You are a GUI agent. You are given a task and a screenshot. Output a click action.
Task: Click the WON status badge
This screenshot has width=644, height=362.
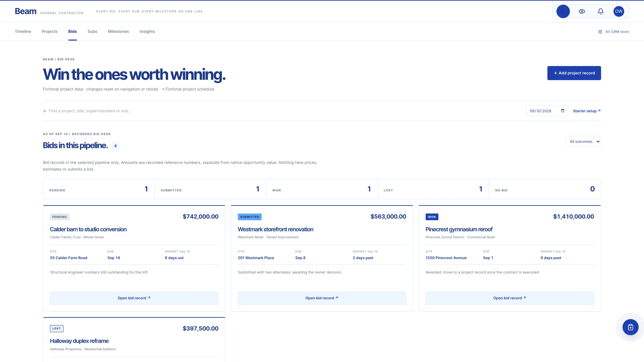(432, 217)
